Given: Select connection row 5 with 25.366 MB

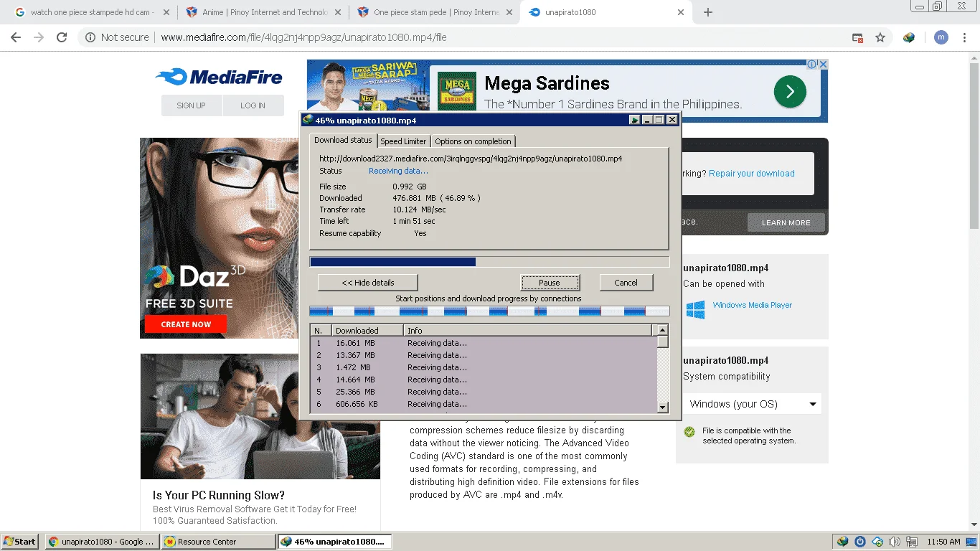Looking at the screenshot, I should (x=484, y=392).
